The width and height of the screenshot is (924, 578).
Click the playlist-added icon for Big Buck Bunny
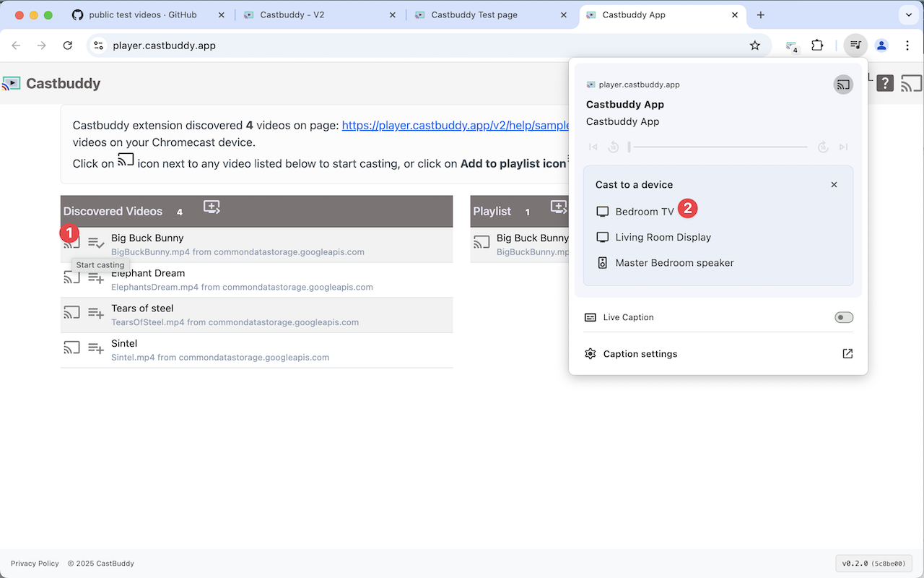96,243
